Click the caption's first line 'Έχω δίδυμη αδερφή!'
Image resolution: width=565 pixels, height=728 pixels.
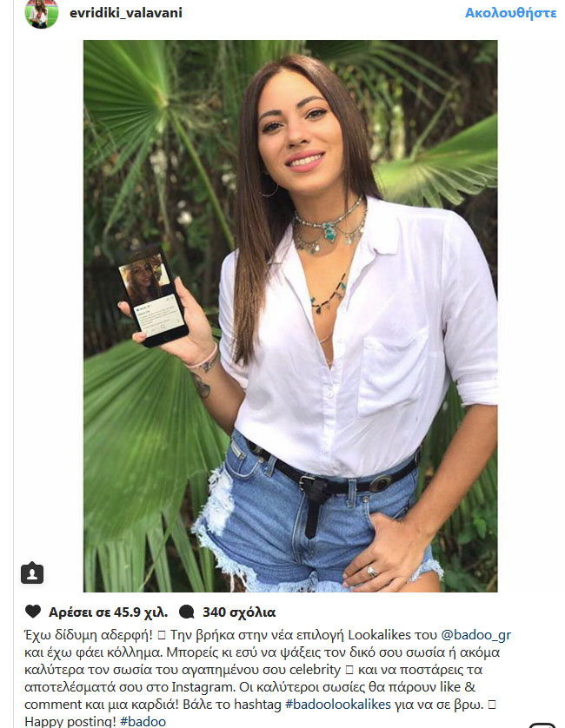click(89, 635)
